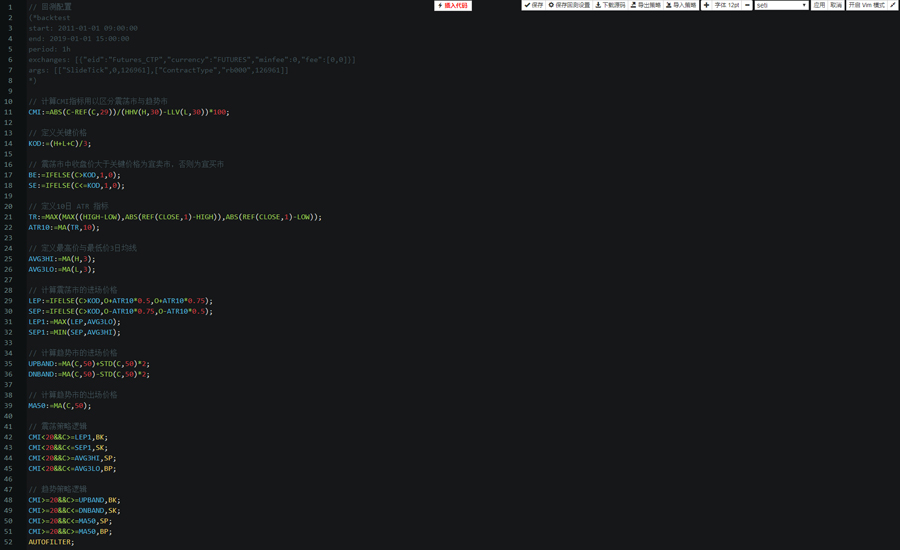Cancel changes with 取消 button
Screen dimensions: 900x550
click(x=836, y=6)
